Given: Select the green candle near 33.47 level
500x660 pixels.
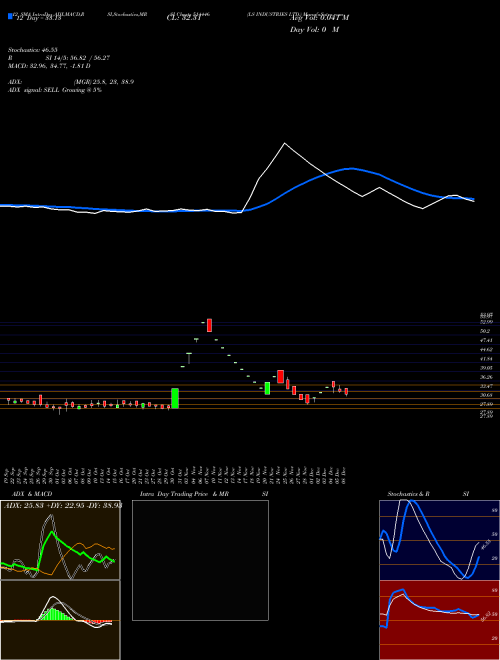Looking at the screenshot, I should pyautogui.click(x=267, y=389).
